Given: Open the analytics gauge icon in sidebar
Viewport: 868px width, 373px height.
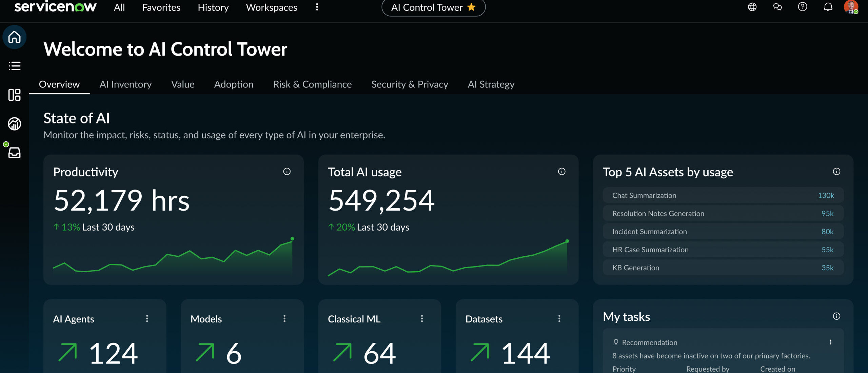Looking at the screenshot, I should [15, 124].
